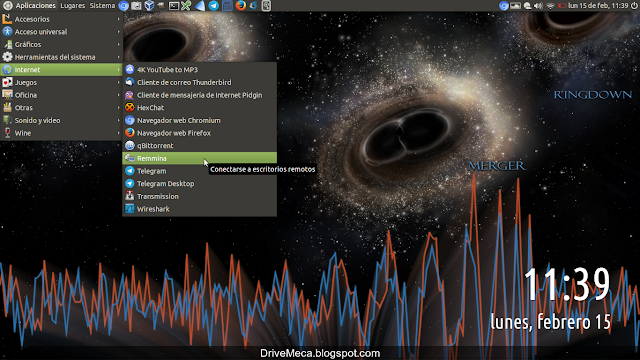This screenshot has width=640, height=360.
Task: Select the Internet category
Action: pyautogui.click(x=61, y=69)
